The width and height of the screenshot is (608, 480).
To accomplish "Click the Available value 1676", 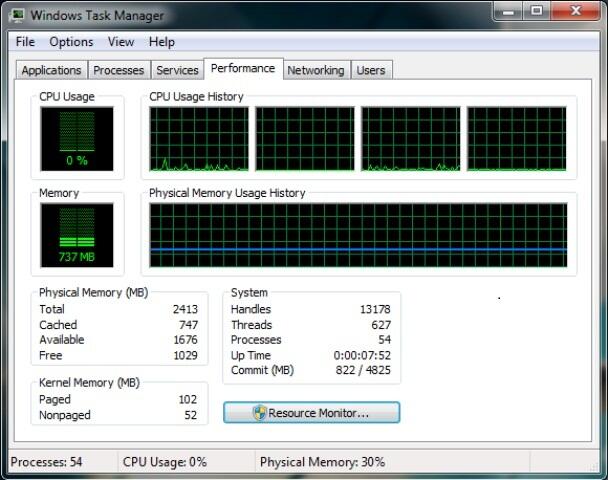I will (x=185, y=340).
